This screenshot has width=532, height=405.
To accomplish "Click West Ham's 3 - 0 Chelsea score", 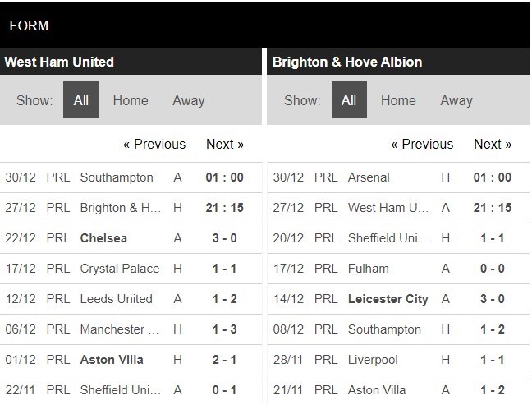I will coord(225,238).
